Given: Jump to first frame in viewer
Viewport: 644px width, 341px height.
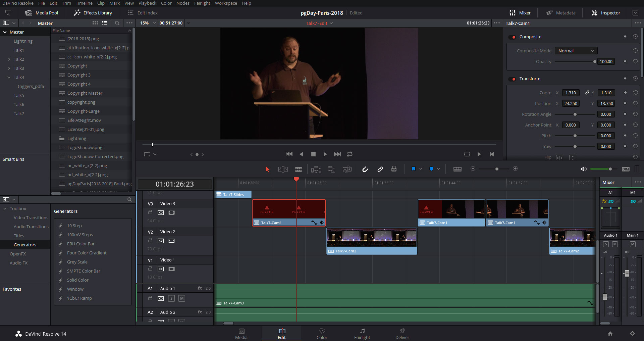Looking at the screenshot, I should 289,154.
